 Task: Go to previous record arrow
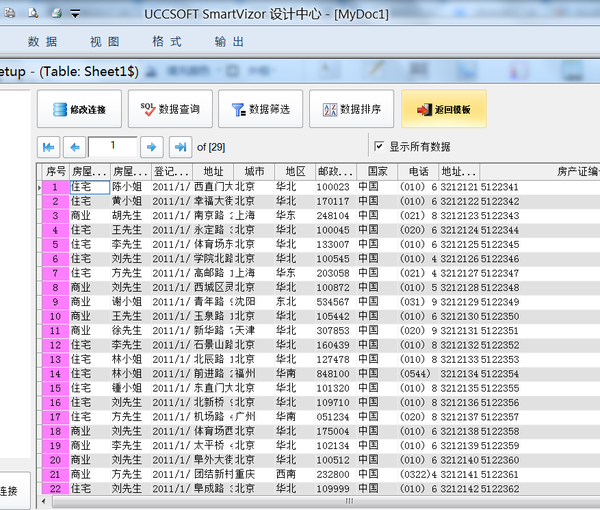(74, 147)
